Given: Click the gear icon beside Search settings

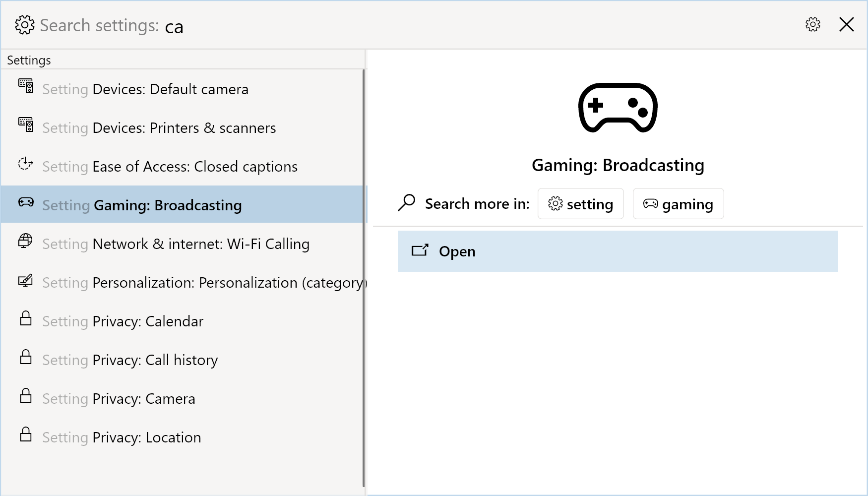Looking at the screenshot, I should [24, 25].
